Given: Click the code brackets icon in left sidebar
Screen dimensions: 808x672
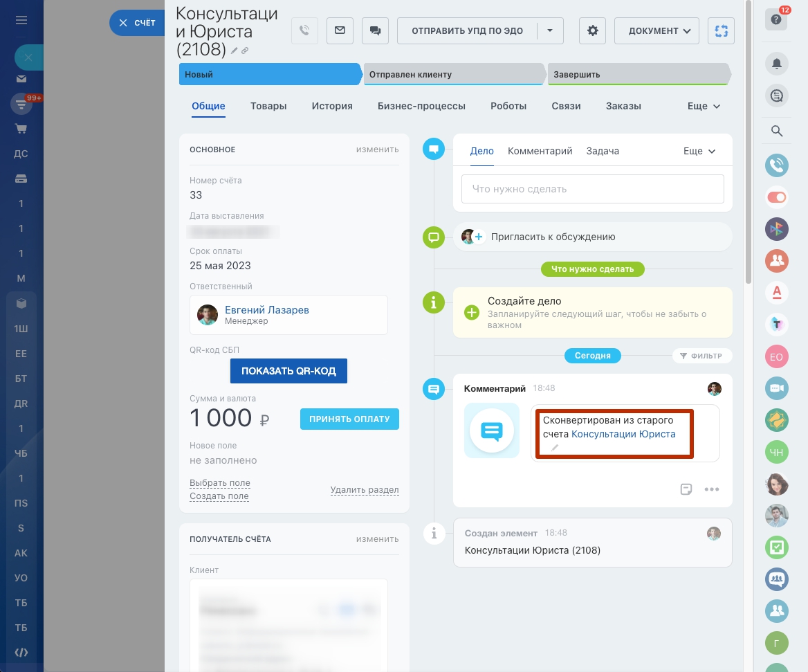Looking at the screenshot, I should pyautogui.click(x=21, y=653).
